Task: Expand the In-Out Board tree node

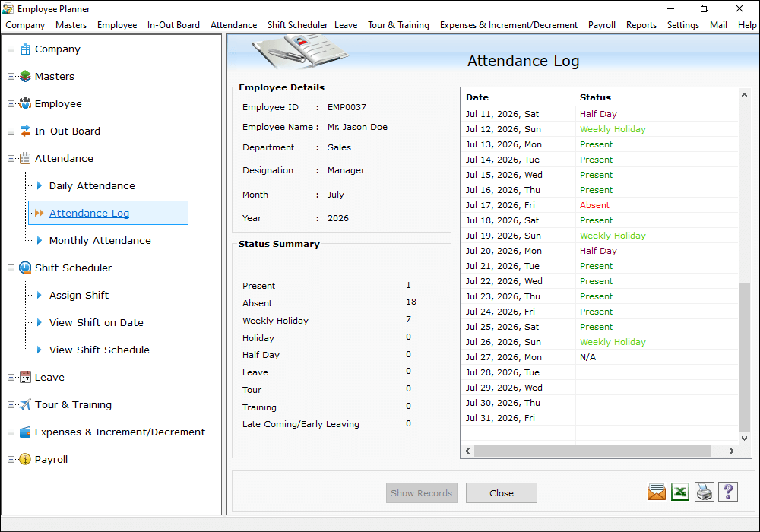Action: click(x=11, y=131)
